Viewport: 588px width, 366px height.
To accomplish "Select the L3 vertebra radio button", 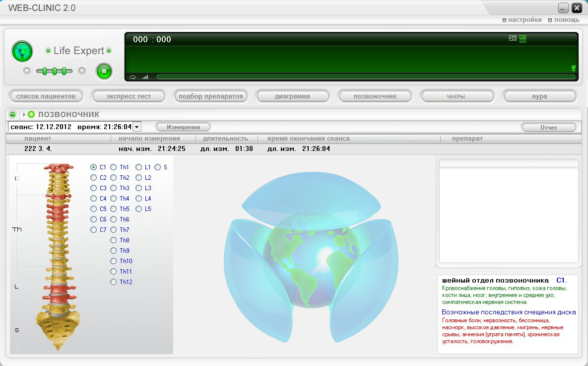I will [x=139, y=188].
